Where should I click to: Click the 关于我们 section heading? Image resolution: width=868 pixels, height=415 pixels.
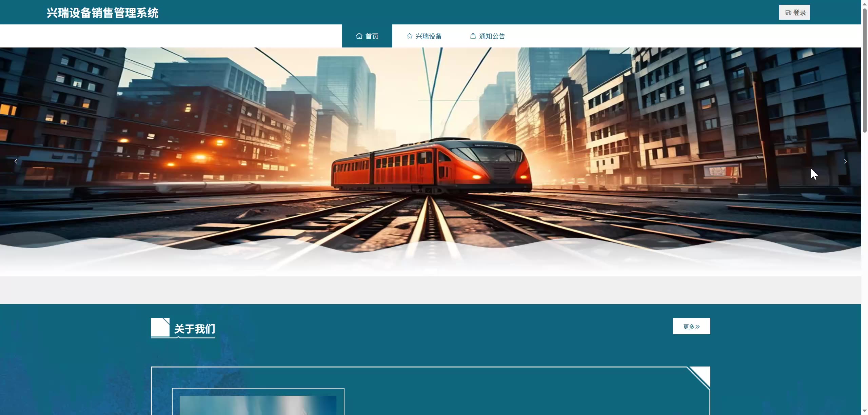click(195, 329)
